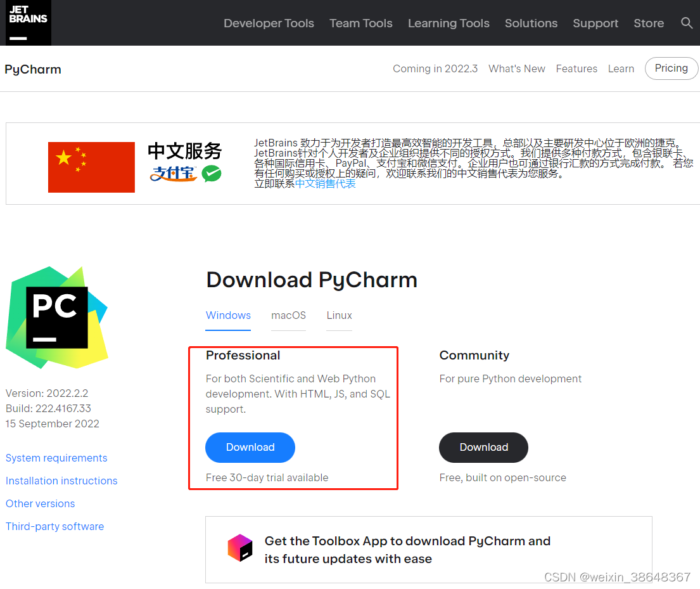This screenshot has height=589, width=700.
Task: Click the Community heading
Action: [474, 355]
